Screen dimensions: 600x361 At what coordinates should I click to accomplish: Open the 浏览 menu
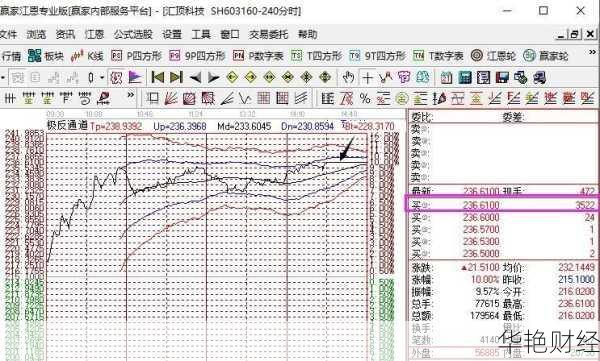(x=36, y=34)
